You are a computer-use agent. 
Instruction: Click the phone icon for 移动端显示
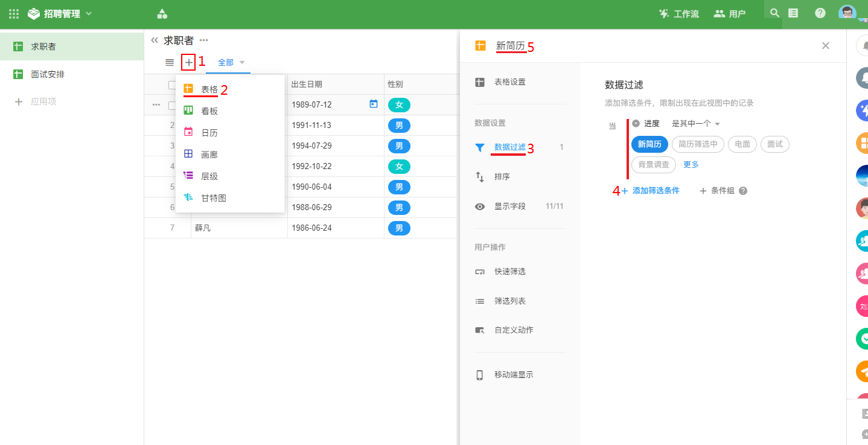pyautogui.click(x=480, y=375)
